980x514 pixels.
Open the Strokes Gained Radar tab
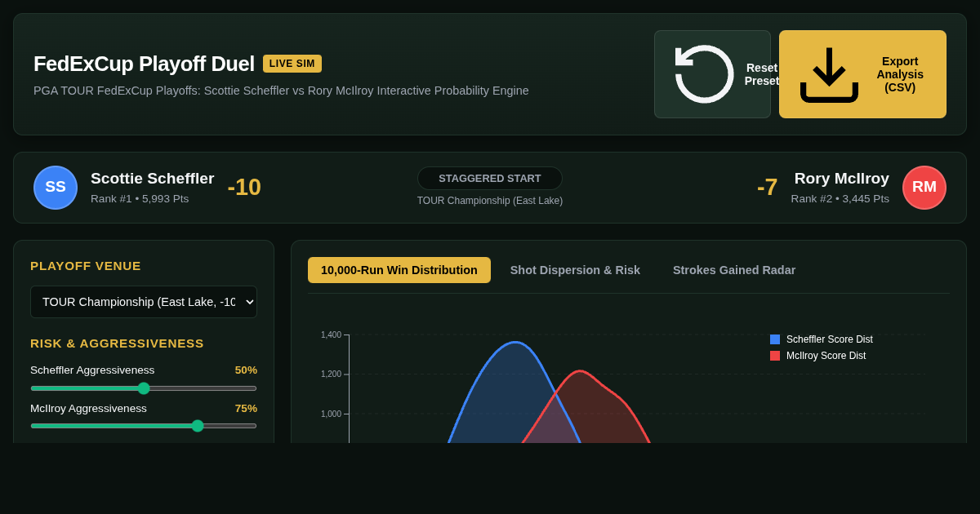734,270
